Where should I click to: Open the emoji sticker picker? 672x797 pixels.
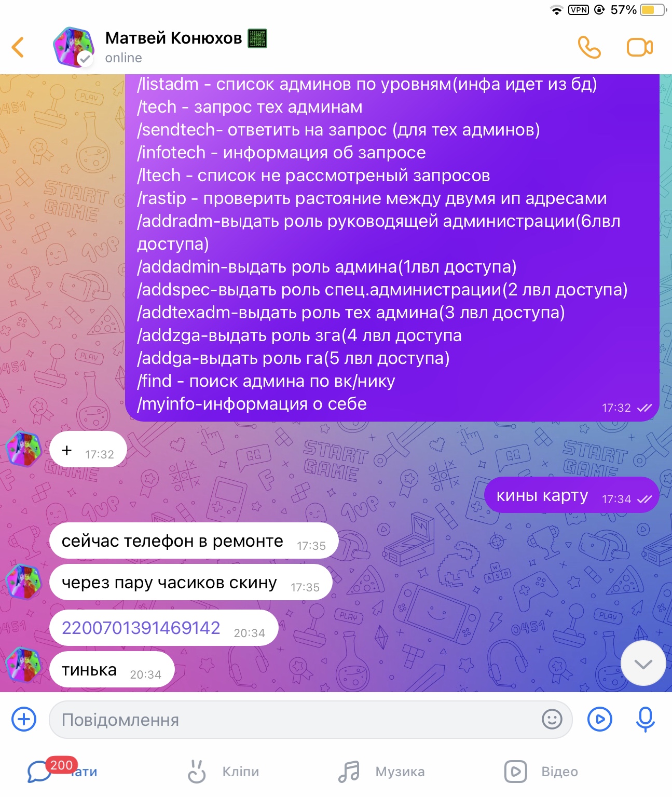click(x=552, y=720)
